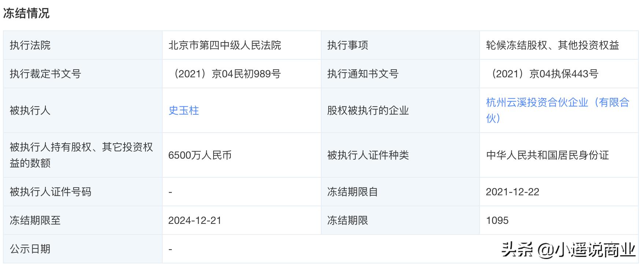Click the 北京市第四中级人民法院 court name cell
This screenshot has width=644, height=266.
[225, 45]
